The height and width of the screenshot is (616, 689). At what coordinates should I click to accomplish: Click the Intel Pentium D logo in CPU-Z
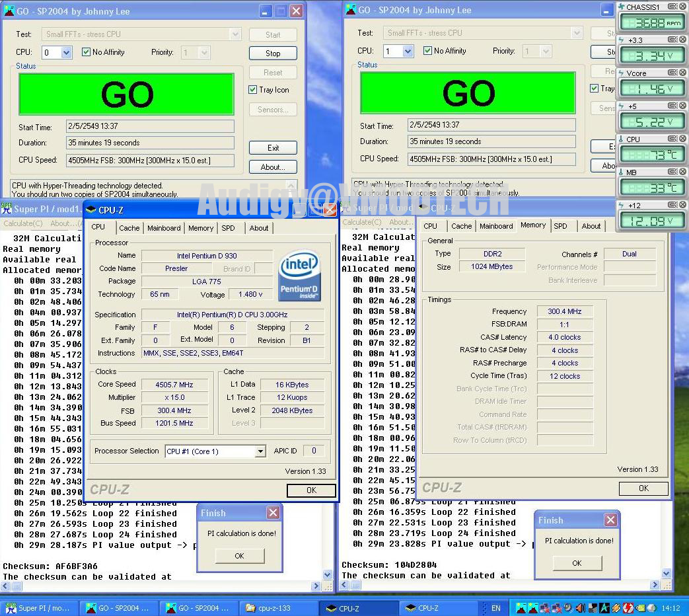point(300,275)
